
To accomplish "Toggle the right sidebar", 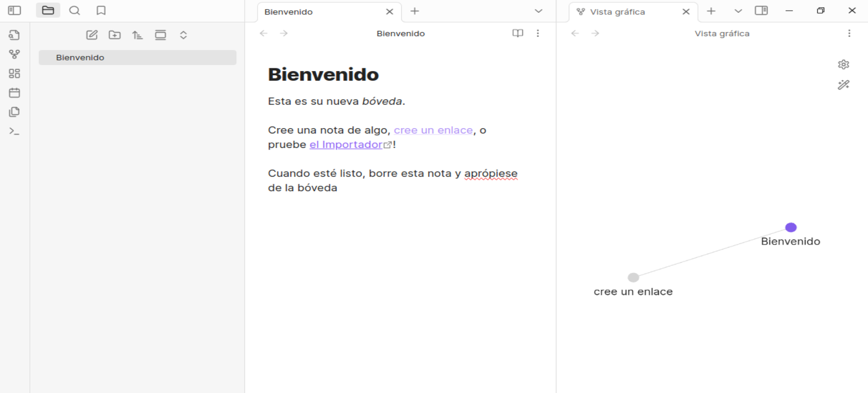I will tap(761, 11).
